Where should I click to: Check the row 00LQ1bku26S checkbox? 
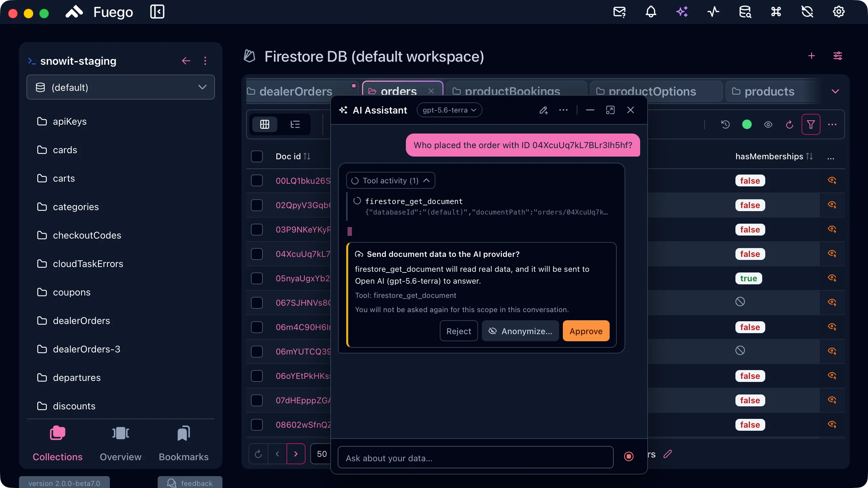[257, 181]
